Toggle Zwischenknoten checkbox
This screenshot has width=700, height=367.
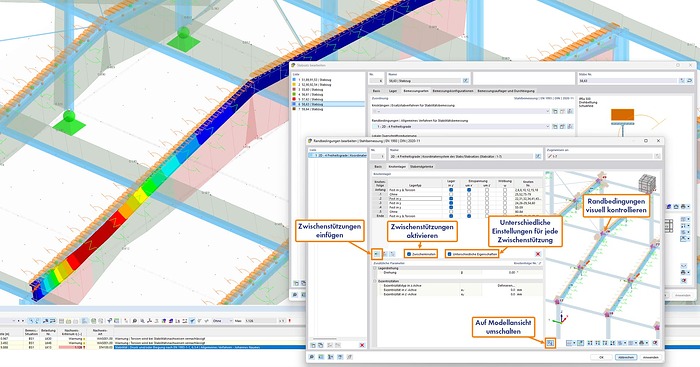409,254
